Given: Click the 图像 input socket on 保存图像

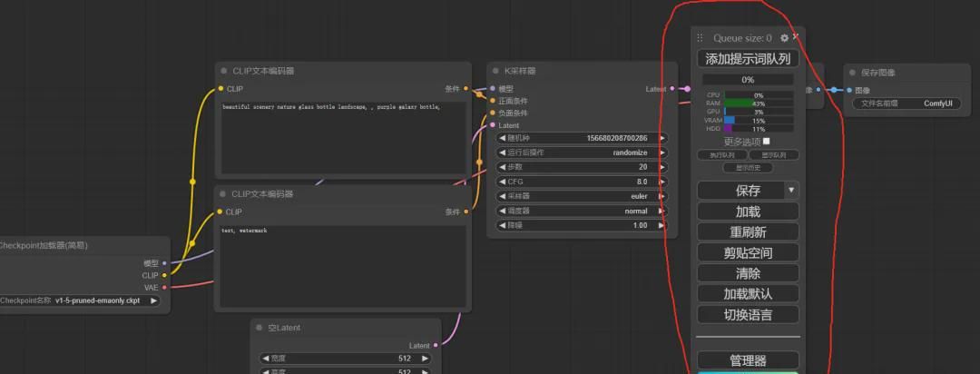Looking at the screenshot, I should pyautogui.click(x=849, y=90).
